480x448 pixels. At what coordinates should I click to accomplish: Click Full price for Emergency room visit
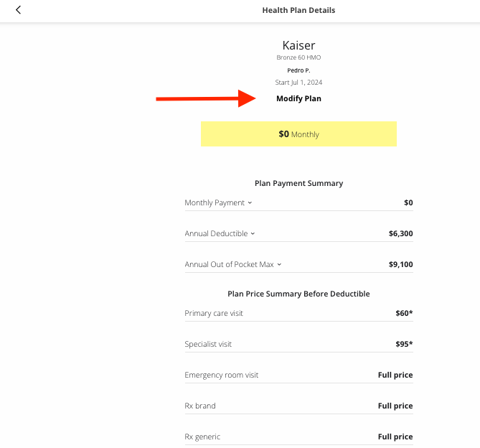click(x=395, y=375)
